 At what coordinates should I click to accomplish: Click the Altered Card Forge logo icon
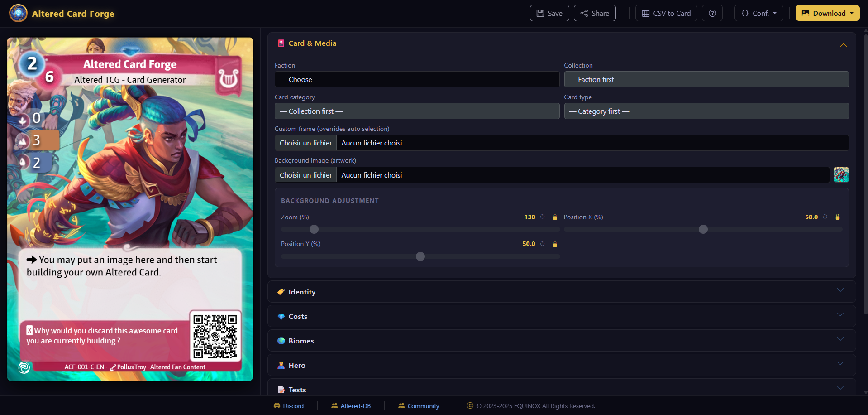(18, 13)
